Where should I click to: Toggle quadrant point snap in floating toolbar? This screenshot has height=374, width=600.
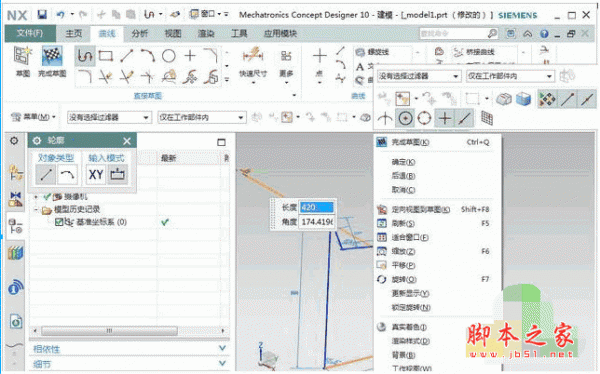pos(424,118)
